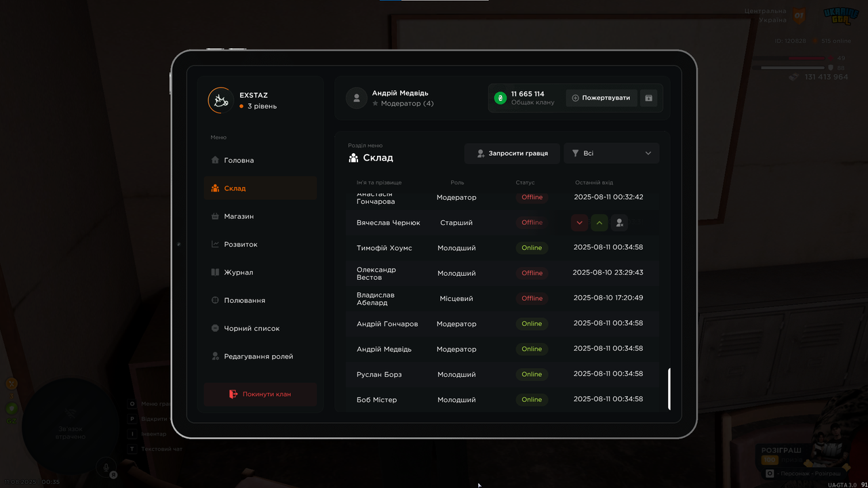Screen dimensions: 868x488
Task: Click the cash stack money icon in HUD
Action: point(795,77)
